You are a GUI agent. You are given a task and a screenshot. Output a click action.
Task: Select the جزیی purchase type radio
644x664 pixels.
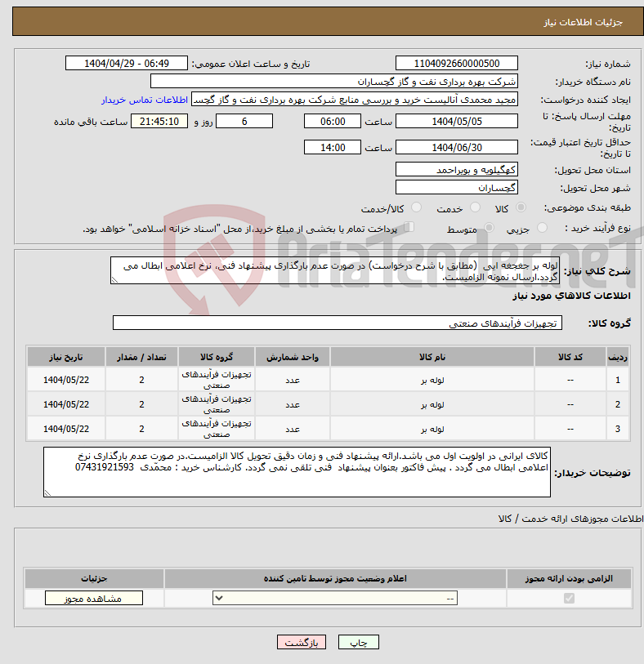542,228
